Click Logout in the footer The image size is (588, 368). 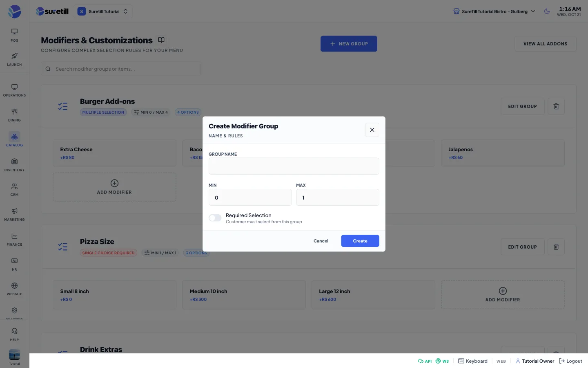tap(570, 361)
